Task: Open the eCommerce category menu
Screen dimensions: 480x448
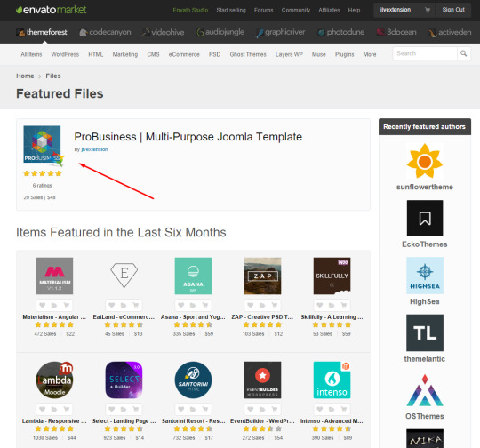Action: pyautogui.click(x=184, y=54)
